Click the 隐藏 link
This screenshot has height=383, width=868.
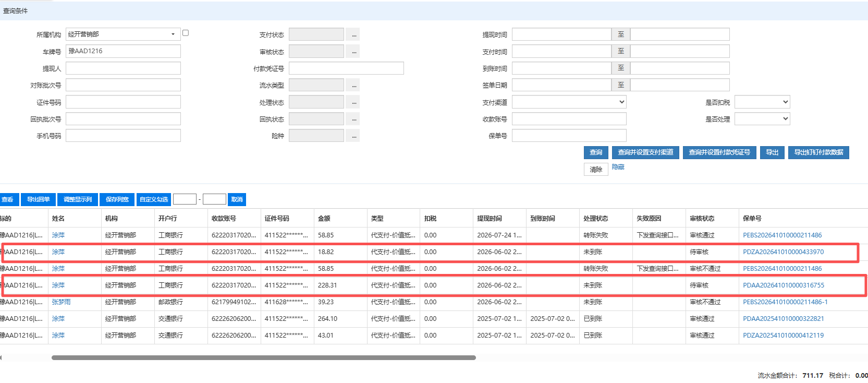click(x=618, y=167)
